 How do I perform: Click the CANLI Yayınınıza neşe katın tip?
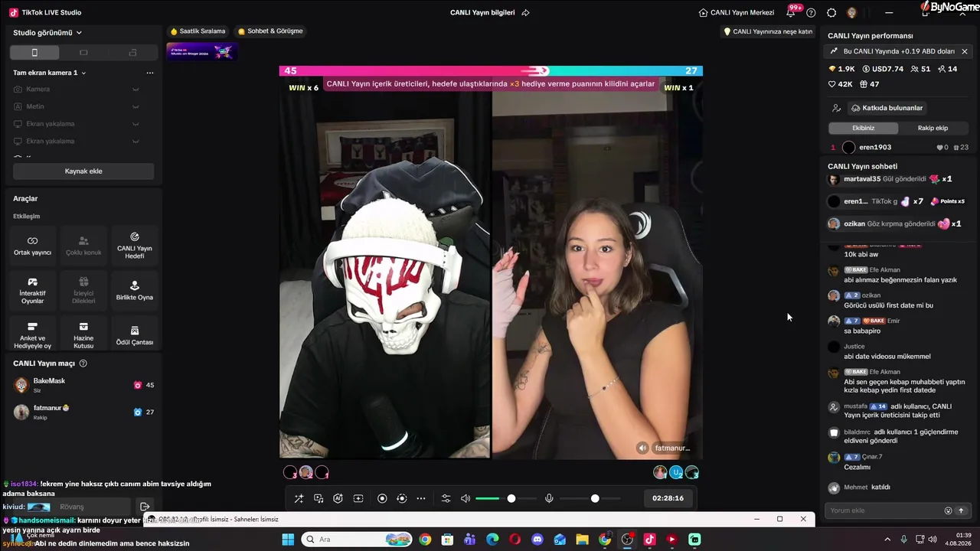click(x=768, y=31)
